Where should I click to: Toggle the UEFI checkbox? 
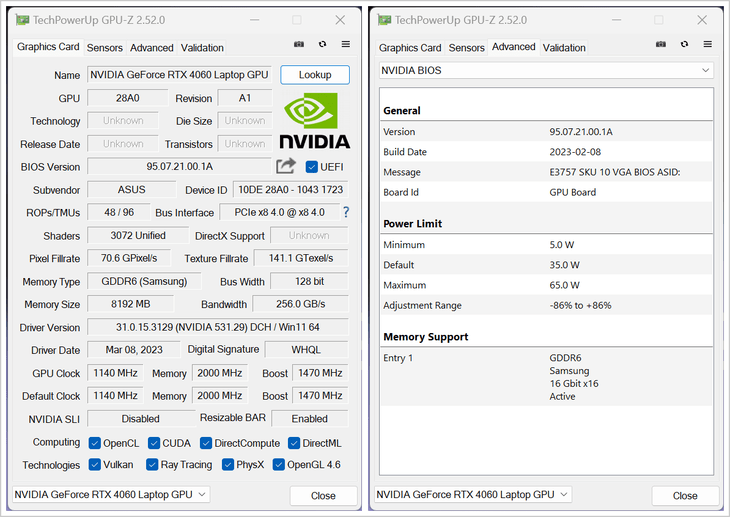coord(312,167)
